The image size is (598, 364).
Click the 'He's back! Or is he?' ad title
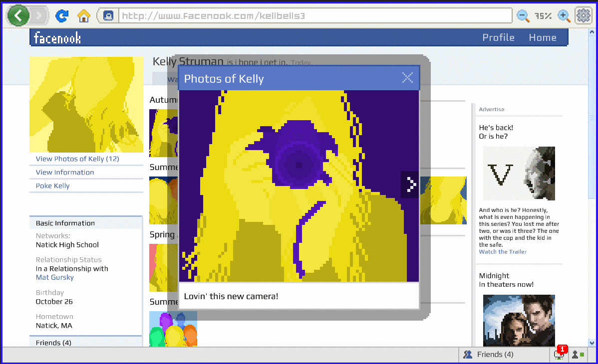pos(496,132)
